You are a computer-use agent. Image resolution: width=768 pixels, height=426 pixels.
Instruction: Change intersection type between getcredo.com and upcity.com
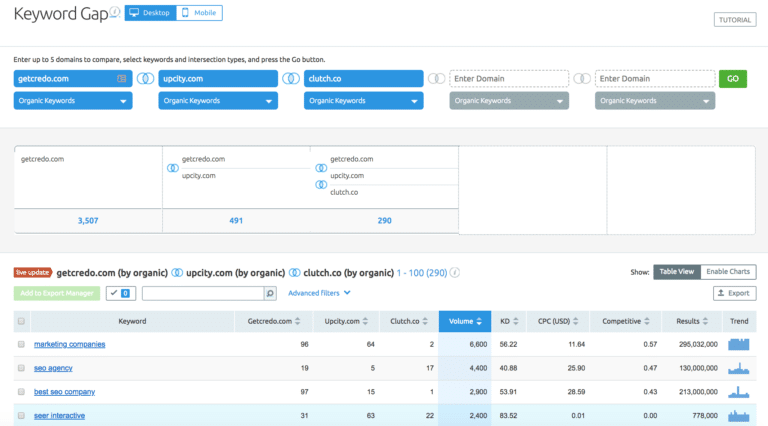145,78
